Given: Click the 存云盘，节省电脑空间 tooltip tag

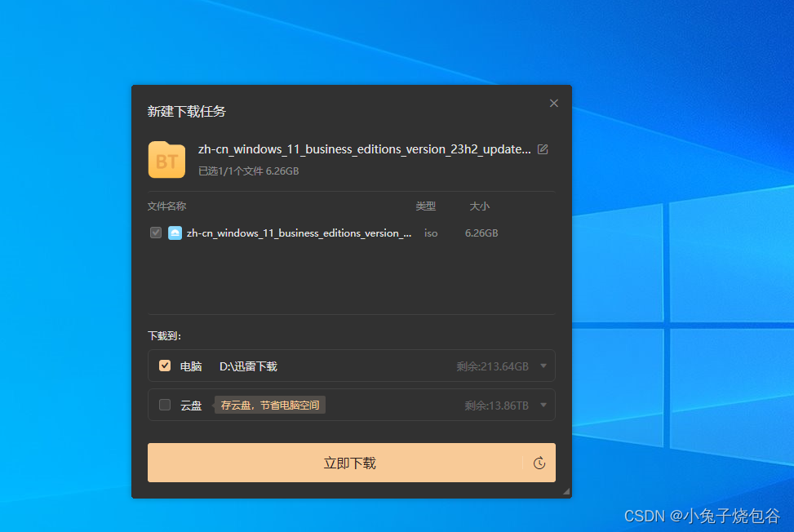Looking at the screenshot, I should click(269, 405).
